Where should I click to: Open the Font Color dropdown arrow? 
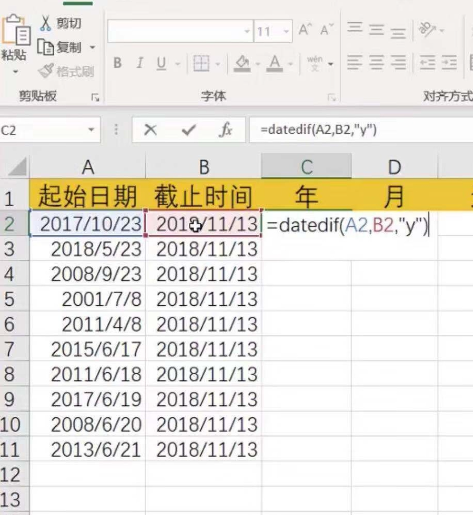[290, 63]
